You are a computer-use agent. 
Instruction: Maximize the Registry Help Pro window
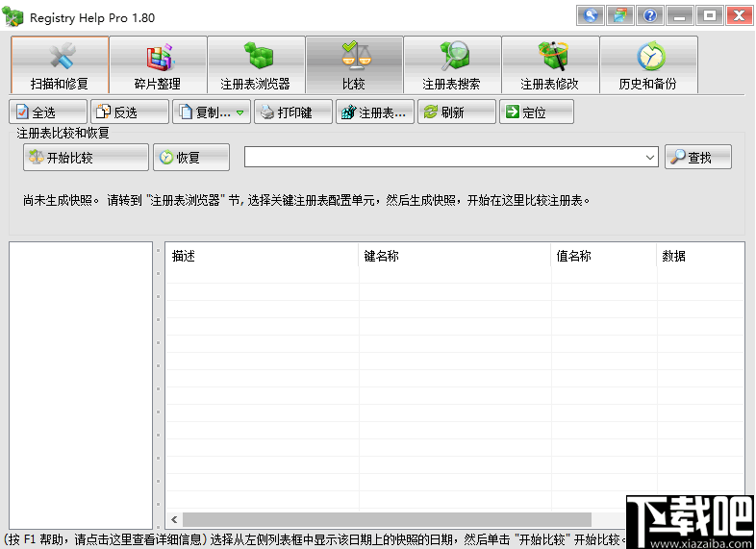[709, 15]
